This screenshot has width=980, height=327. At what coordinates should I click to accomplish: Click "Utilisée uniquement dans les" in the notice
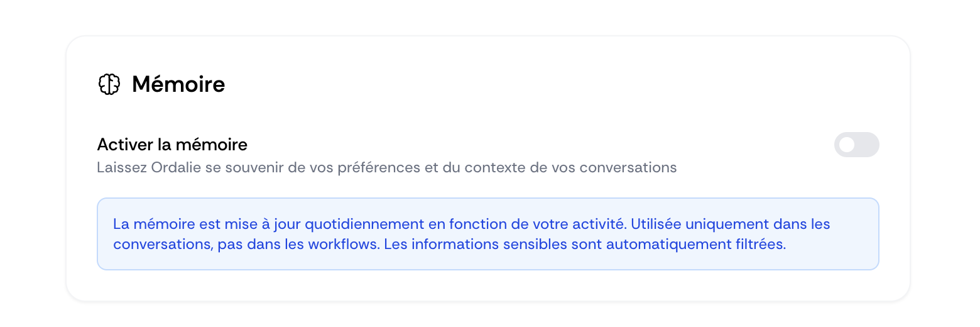click(730, 224)
